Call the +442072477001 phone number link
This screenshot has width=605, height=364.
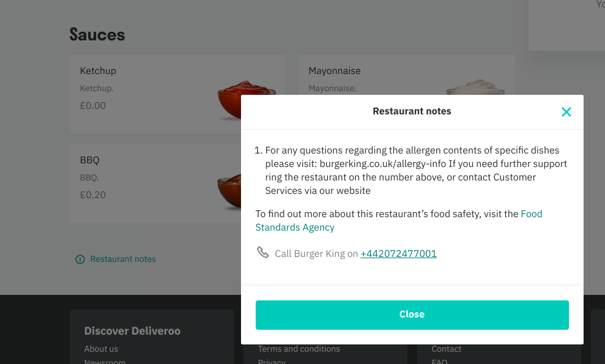398,253
